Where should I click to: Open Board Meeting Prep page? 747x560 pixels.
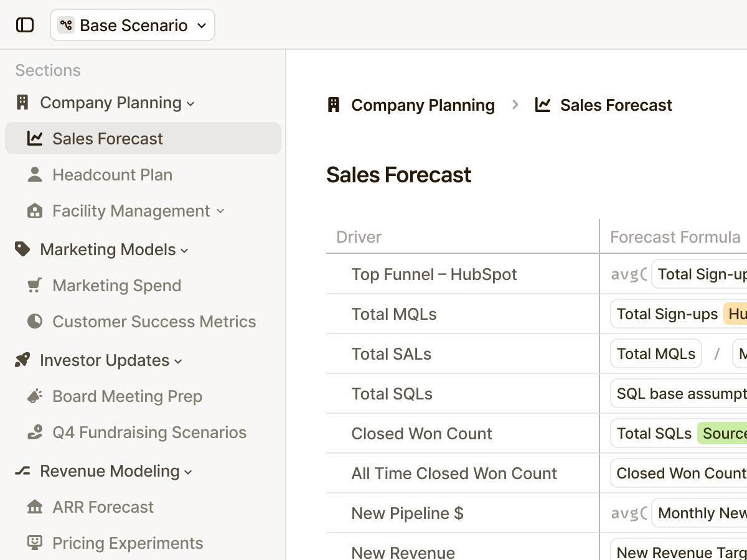tap(127, 396)
